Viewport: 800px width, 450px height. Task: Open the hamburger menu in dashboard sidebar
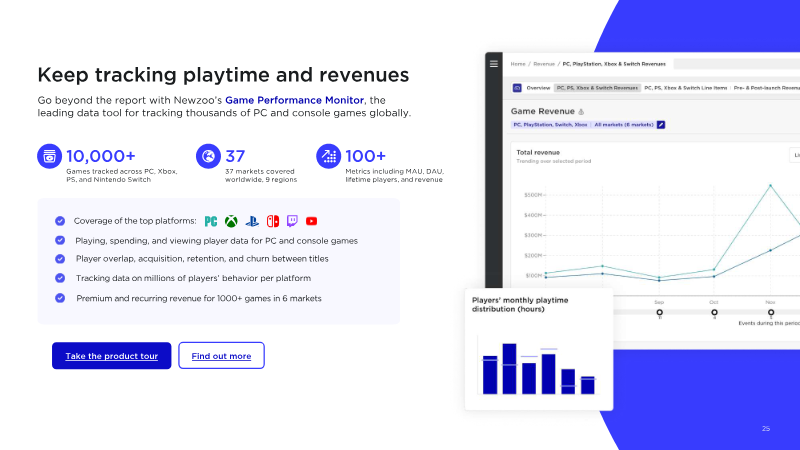493,63
